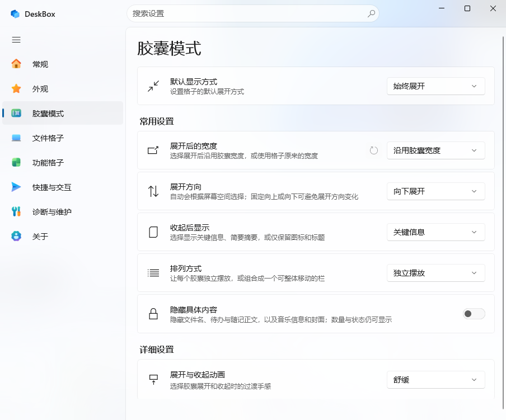Click the blue arrow 快捷与交互 icon
This screenshot has width=506, height=420.
click(16, 187)
